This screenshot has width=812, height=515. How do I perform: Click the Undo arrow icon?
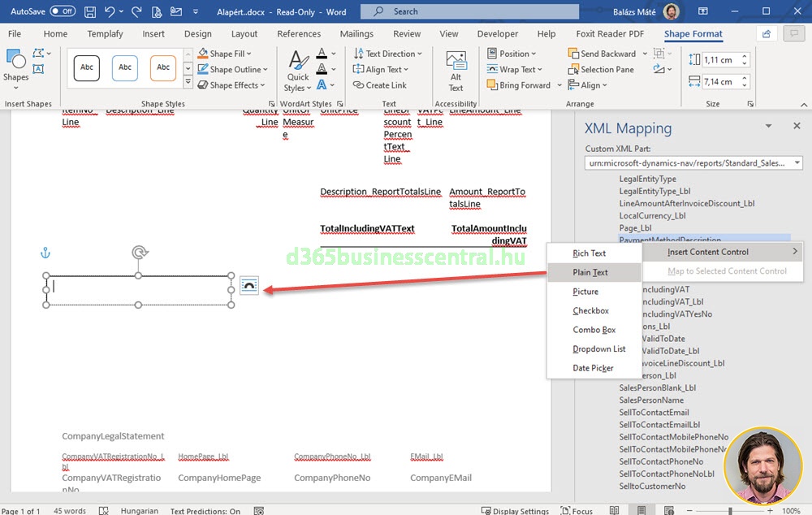110,12
